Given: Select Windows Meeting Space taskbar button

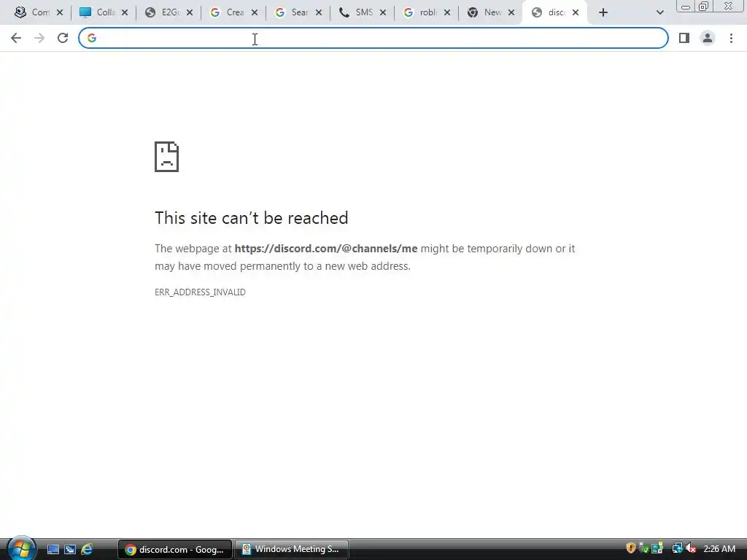Looking at the screenshot, I should [x=292, y=550].
